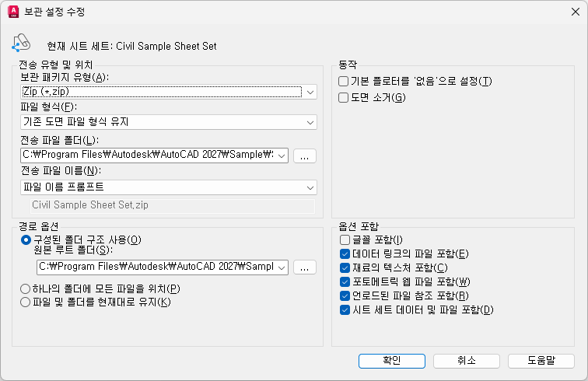Click the AutoCAD logo icon in title bar

pyautogui.click(x=13, y=12)
